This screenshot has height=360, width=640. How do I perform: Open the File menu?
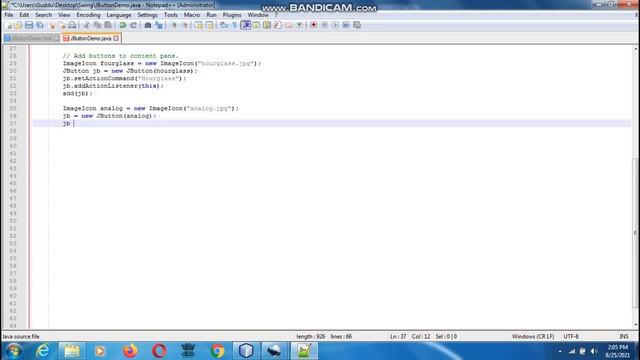(x=9, y=15)
